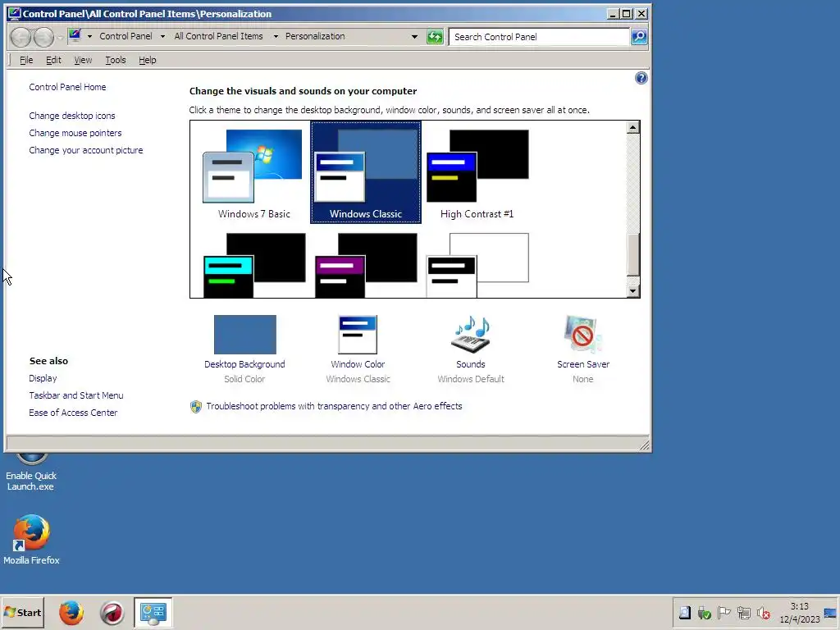Click the Action Center flag tray icon
Viewport: 840px width, 630px height.
724,613
